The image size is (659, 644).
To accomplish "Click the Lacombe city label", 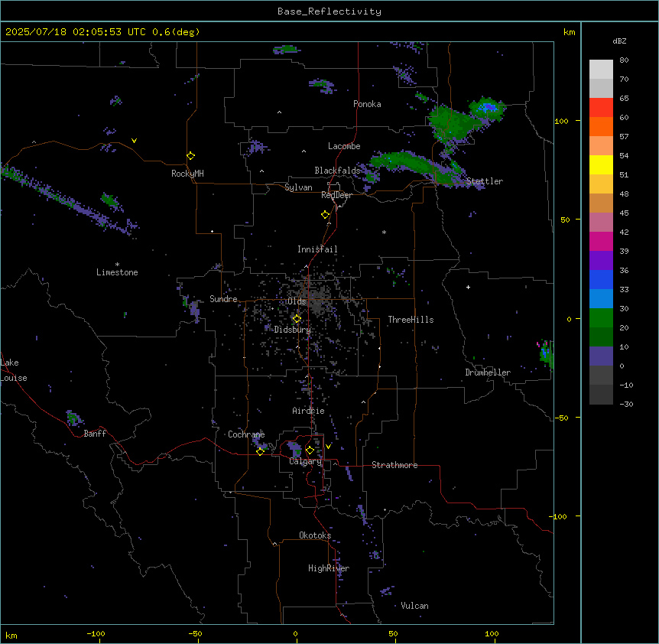I will (344, 146).
